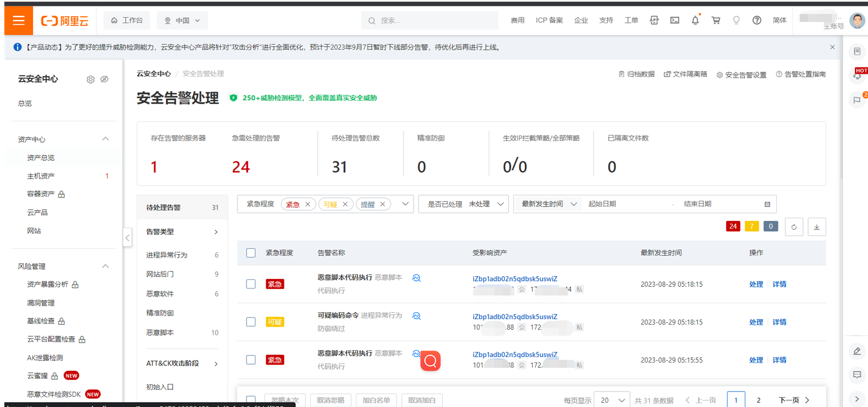Click the pencil edit icon in right sidebar
The width and height of the screenshot is (868, 407).
pyautogui.click(x=857, y=351)
